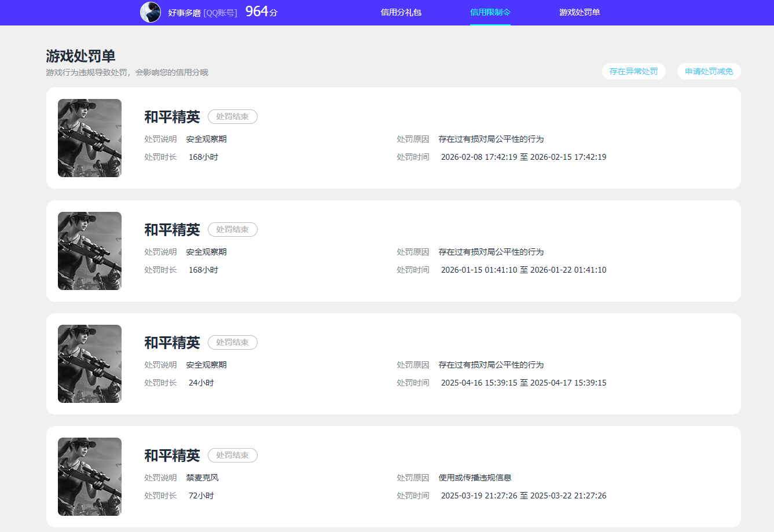Click the 处罚结束 badge on the 禁麦克风 record

232,455
